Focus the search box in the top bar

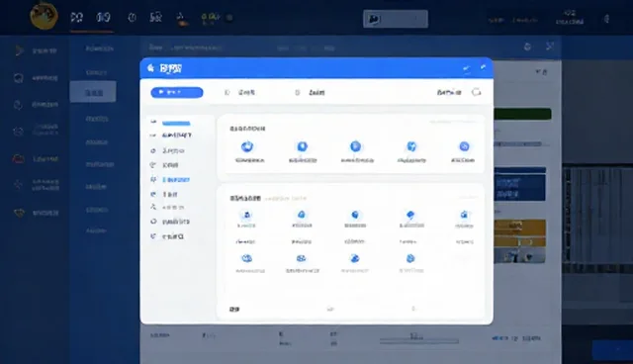396,19
